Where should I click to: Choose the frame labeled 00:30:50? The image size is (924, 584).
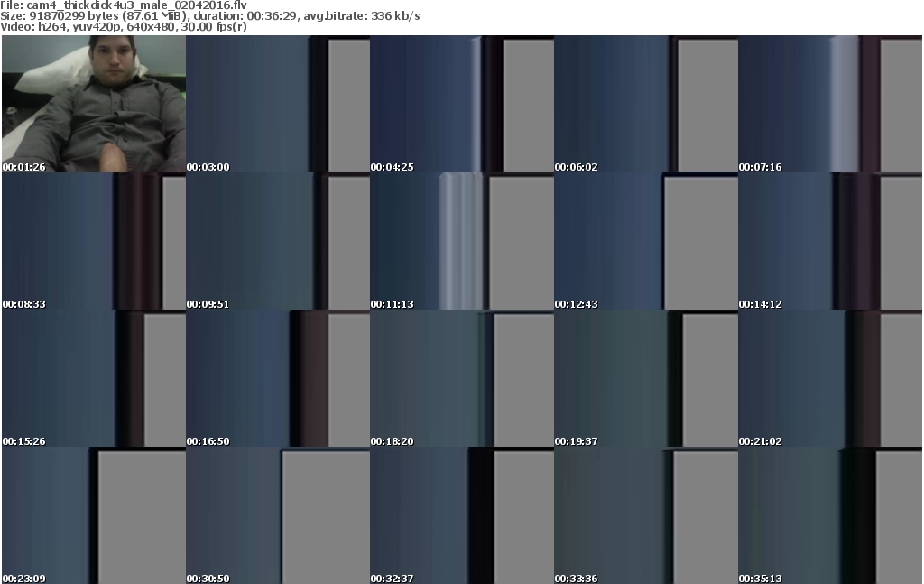point(278,515)
